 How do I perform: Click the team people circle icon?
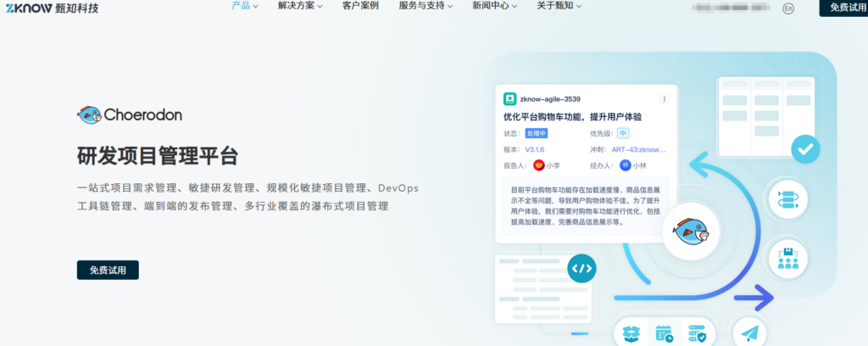tap(787, 259)
